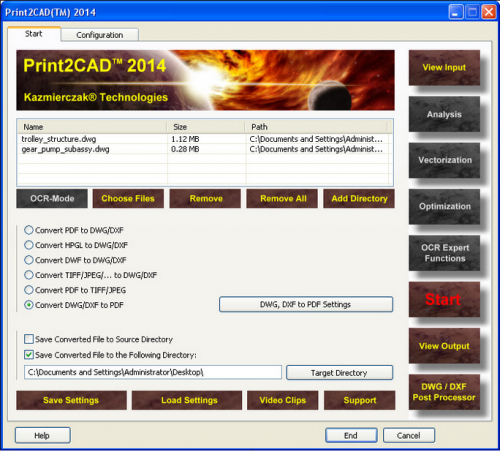Click the Size column header

(x=206, y=127)
